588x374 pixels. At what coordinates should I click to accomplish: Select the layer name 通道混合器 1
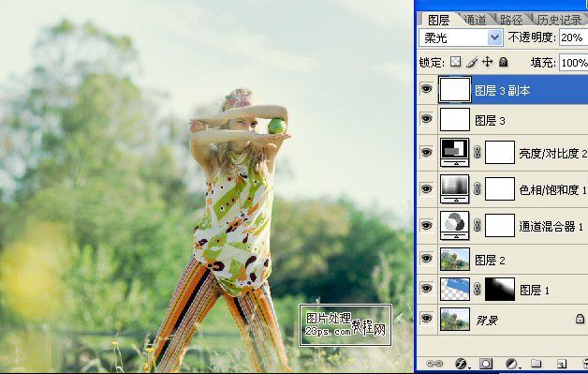[x=551, y=227]
